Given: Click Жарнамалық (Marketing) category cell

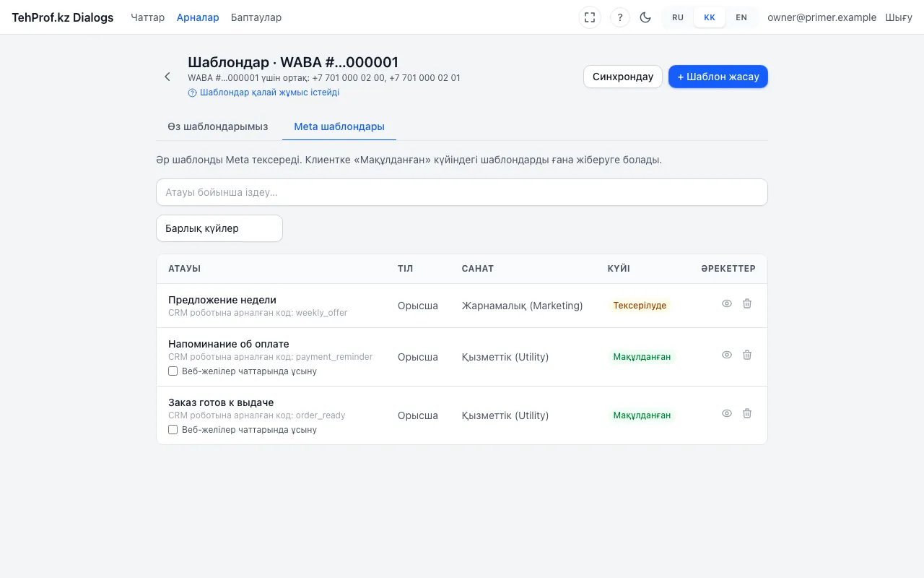Looking at the screenshot, I should (x=523, y=306).
